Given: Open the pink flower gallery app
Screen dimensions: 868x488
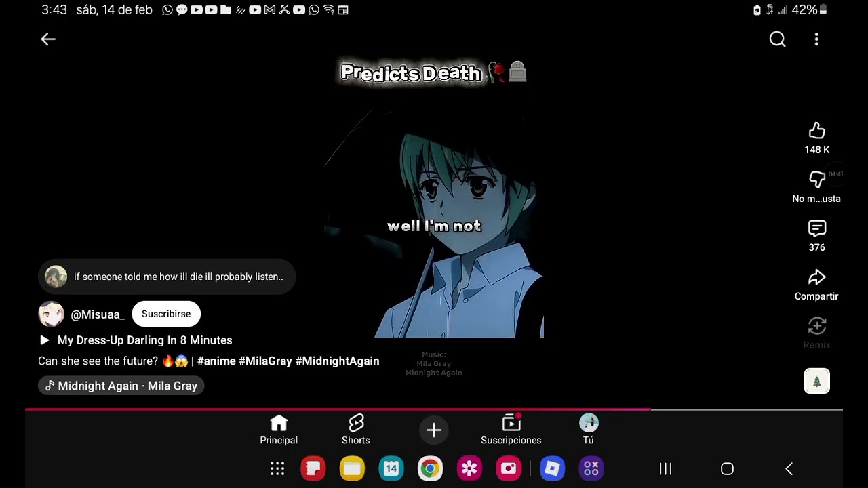Looking at the screenshot, I should [x=469, y=468].
